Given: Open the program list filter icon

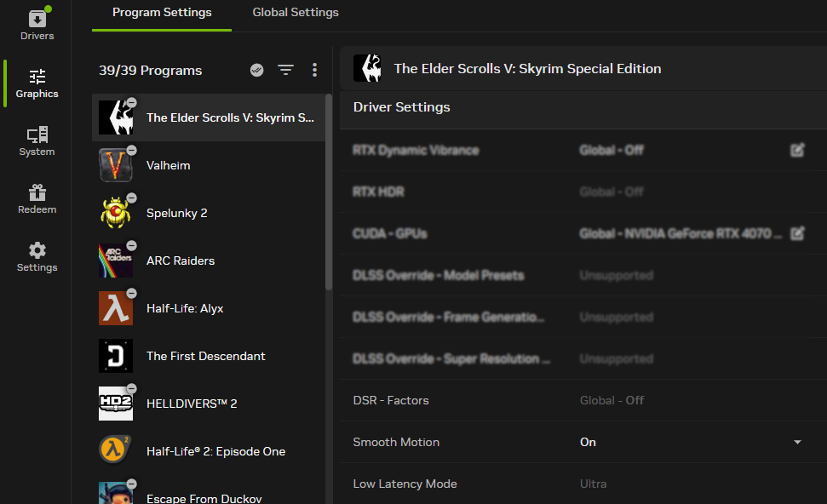Looking at the screenshot, I should click(286, 70).
